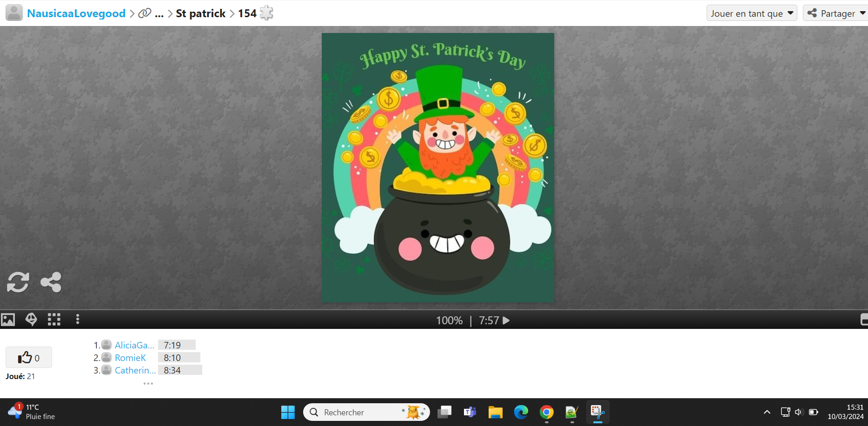Open RomieK player profile

pos(130,358)
